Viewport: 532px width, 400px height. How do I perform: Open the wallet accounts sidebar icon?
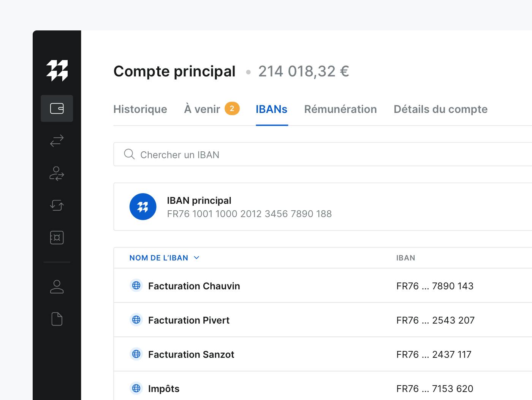click(x=57, y=108)
